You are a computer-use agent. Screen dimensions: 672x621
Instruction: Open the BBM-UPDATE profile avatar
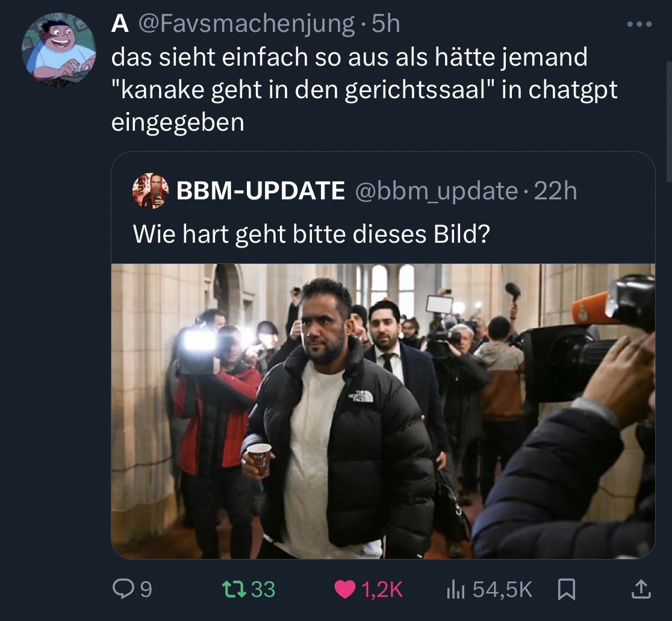(150, 191)
